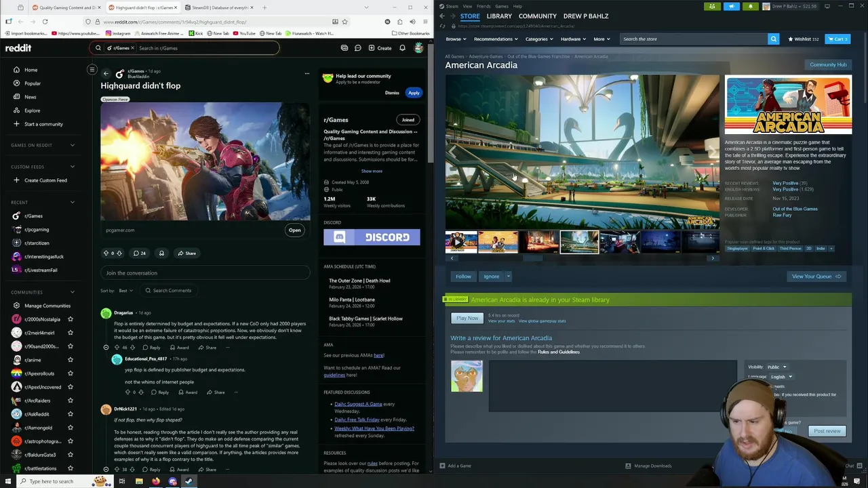Image resolution: width=868 pixels, height=488 pixels.
Task: Reload the Reddit browser page
Action: (45, 22)
